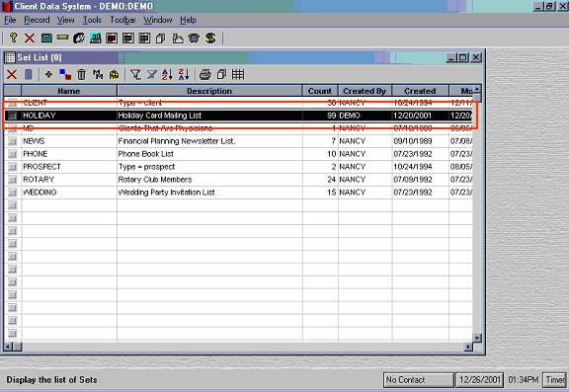Toggle the row selector box for WEDDING

tap(12, 193)
